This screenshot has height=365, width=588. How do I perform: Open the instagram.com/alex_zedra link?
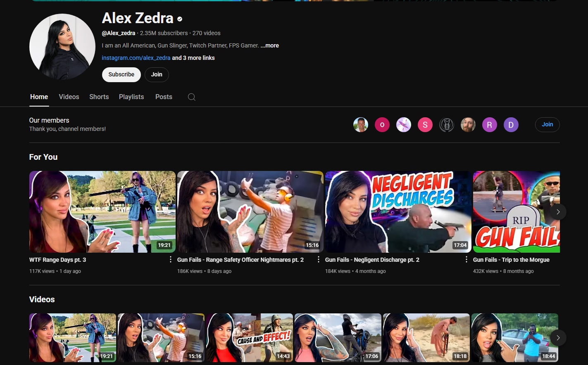point(136,58)
